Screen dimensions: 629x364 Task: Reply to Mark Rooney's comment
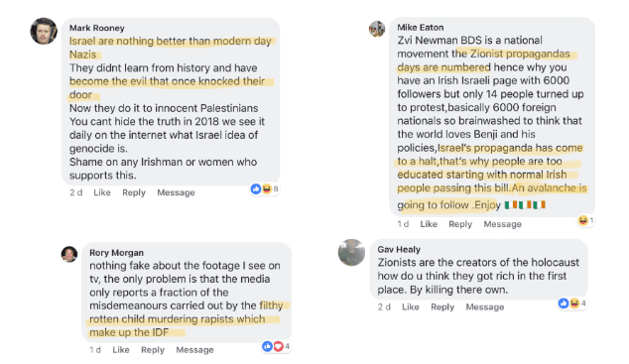coord(134,192)
